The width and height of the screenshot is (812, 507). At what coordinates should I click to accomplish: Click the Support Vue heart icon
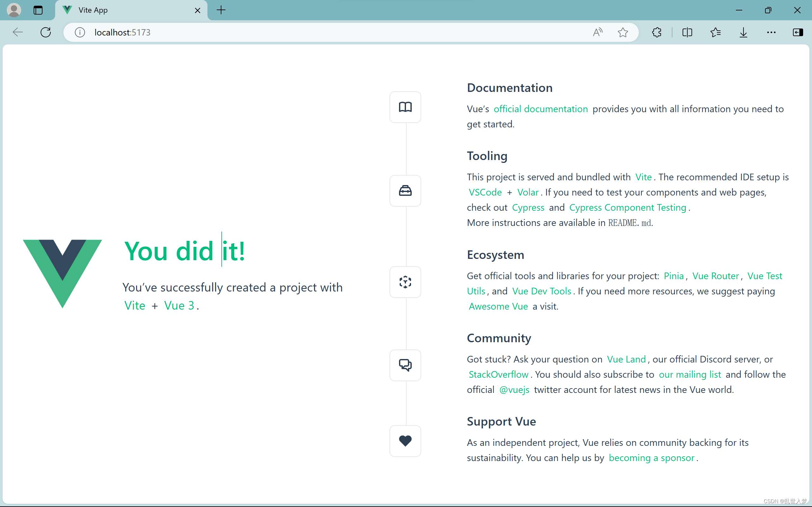(x=405, y=440)
